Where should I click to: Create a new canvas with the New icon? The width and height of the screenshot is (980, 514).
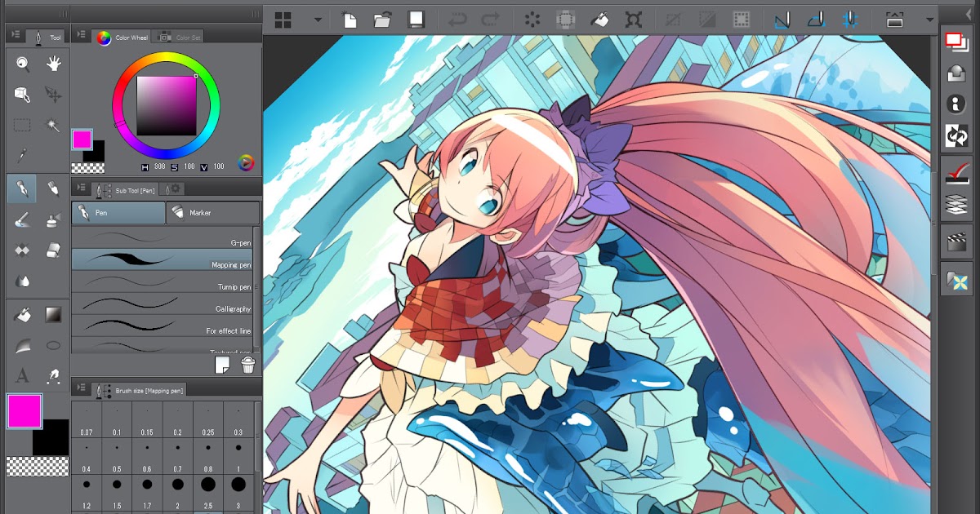351,18
